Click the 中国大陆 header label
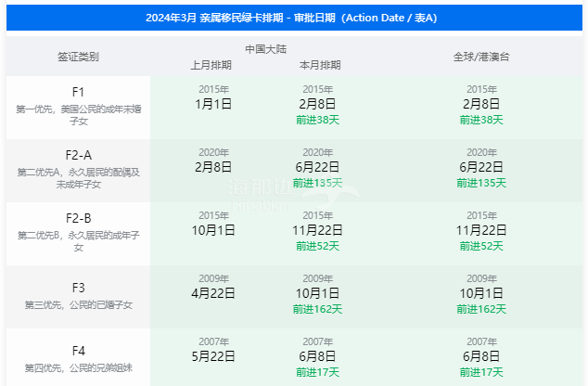 [265, 48]
